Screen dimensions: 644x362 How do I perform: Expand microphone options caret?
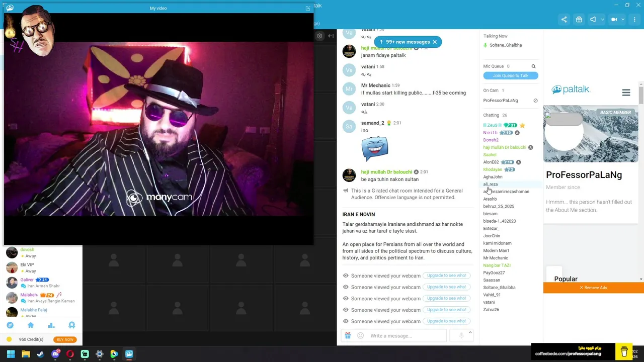coord(470,332)
